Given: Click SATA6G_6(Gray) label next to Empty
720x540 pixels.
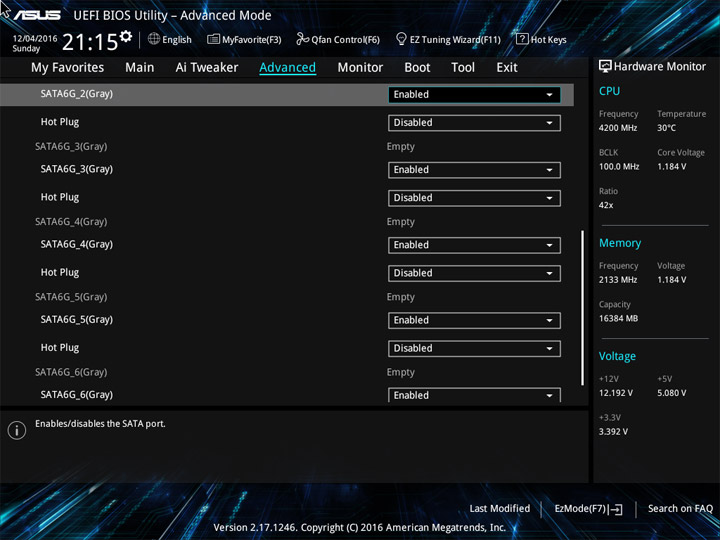Looking at the screenshot, I should click(71, 373).
